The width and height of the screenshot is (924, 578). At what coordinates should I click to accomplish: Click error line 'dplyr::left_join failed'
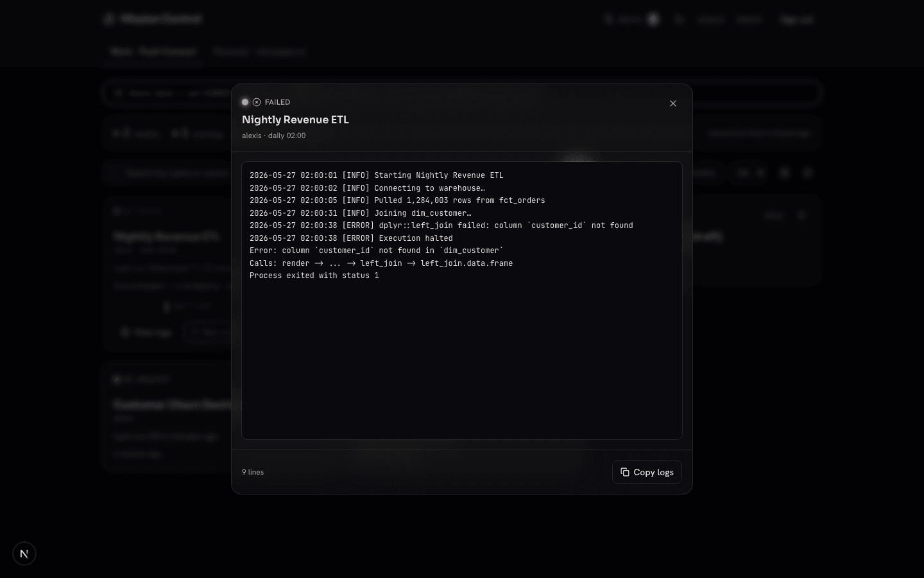441,225
